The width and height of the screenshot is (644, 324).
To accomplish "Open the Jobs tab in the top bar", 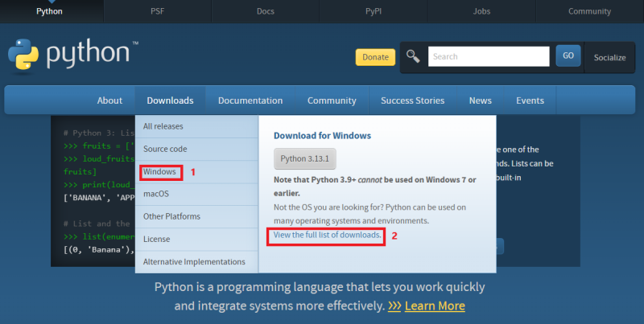I will pos(481,11).
